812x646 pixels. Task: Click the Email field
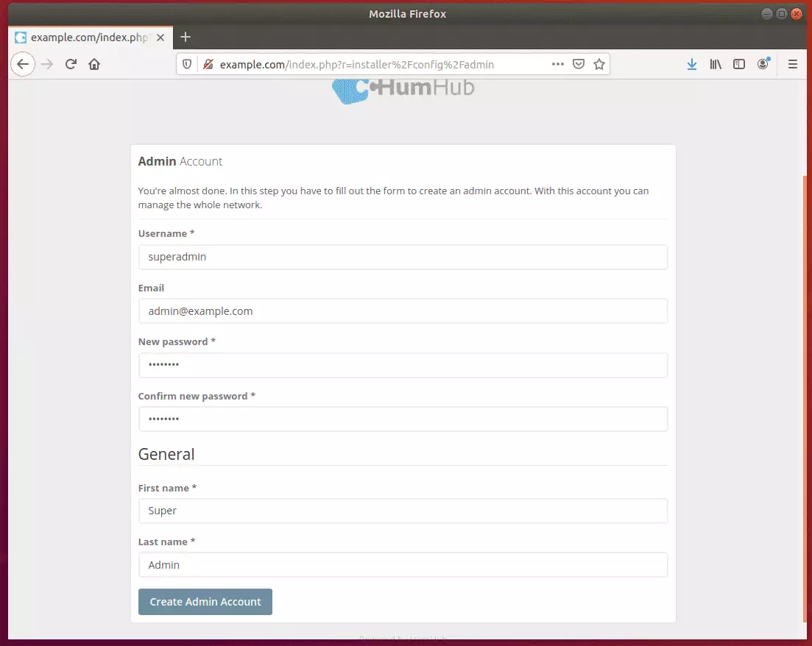(403, 311)
